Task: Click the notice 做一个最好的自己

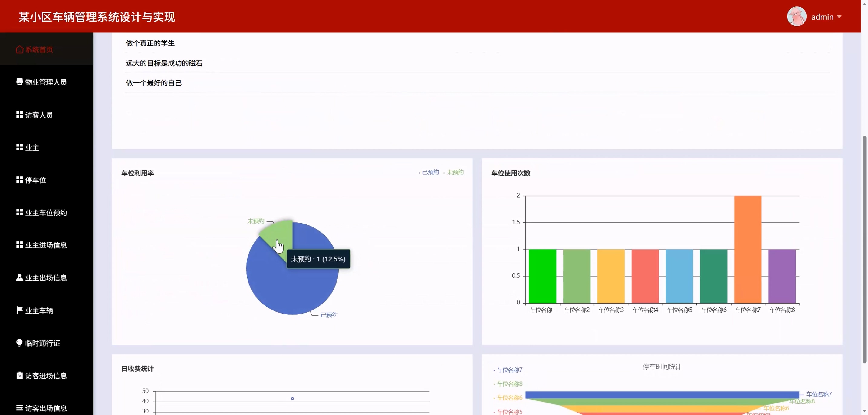Action: click(154, 83)
